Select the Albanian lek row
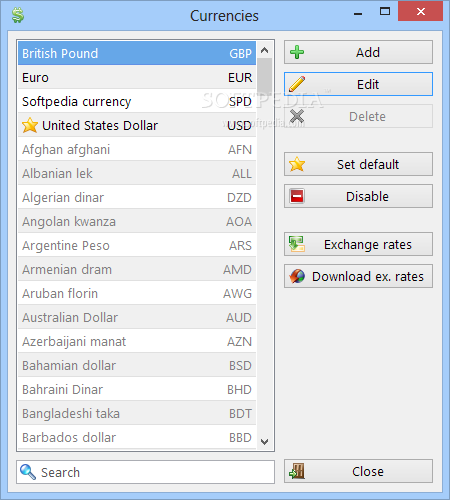 pos(137,173)
